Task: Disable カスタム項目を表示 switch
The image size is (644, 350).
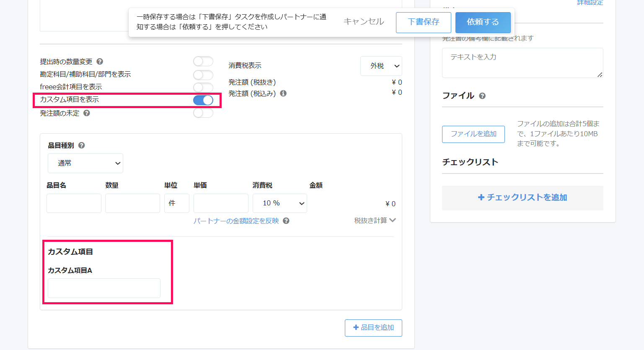Action: 203,100
